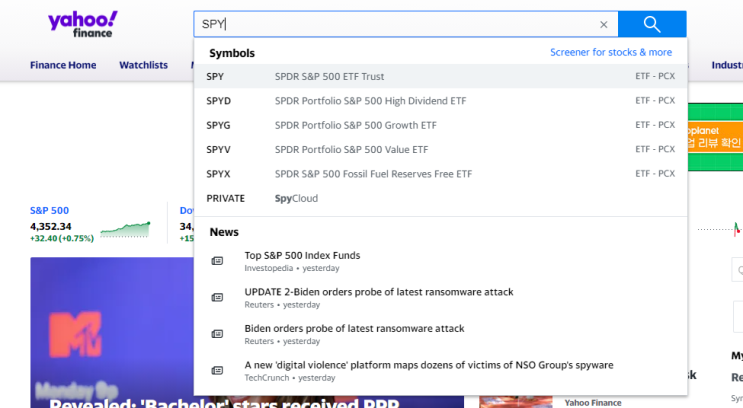The height and width of the screenshot is (408, 743).
Task: Click the news icon beside Top S&P 500 Index Funds
Action: 217,261
